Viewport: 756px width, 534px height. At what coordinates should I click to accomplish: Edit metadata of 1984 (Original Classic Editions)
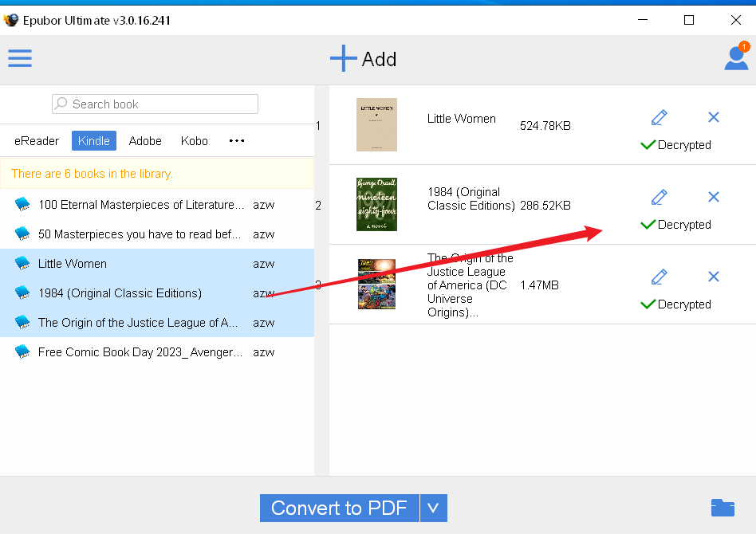659,197
